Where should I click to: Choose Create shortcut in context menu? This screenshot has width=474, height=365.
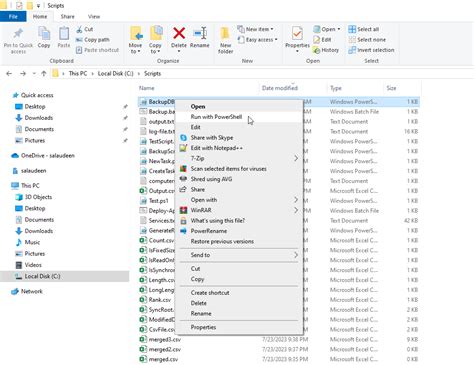(239, 293)
